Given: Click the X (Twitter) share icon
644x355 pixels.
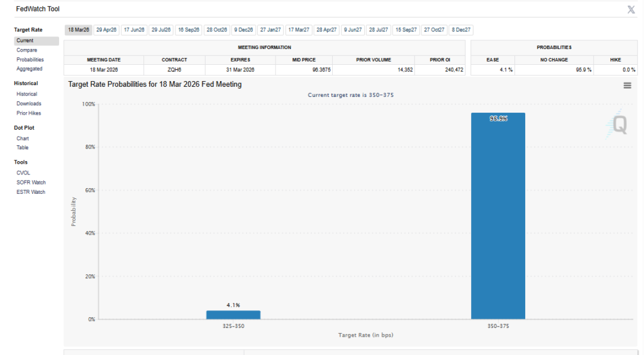Looking at the screenshot, I should click(x=631, y=9).
